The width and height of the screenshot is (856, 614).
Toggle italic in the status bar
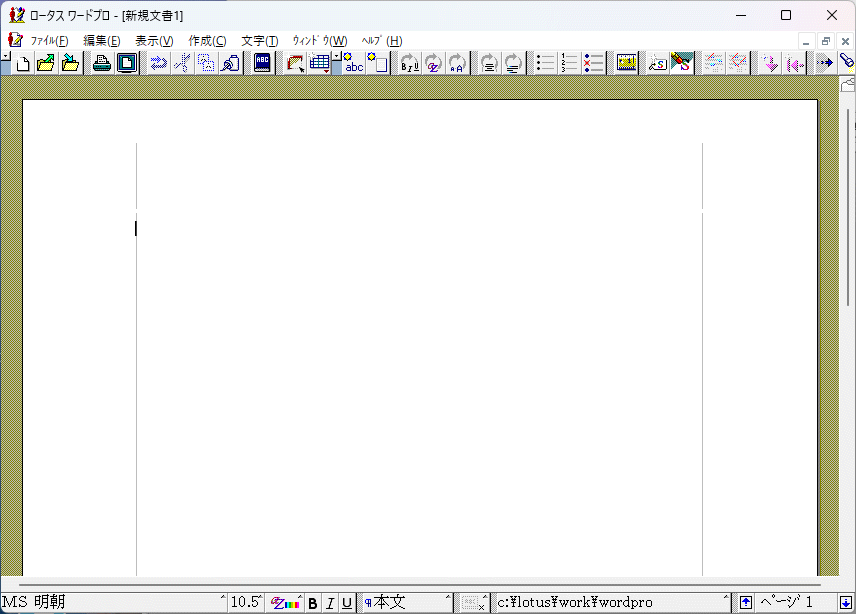click(x=330, y=603)
